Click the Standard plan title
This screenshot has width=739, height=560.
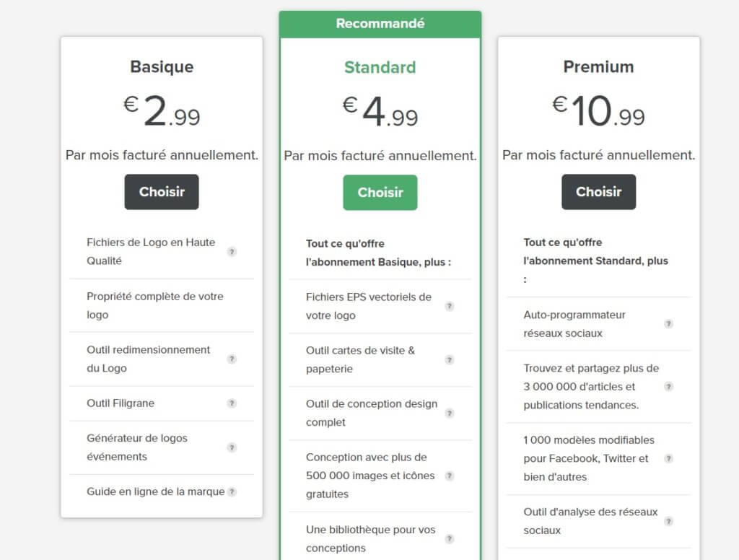click(x=380, y=67)
